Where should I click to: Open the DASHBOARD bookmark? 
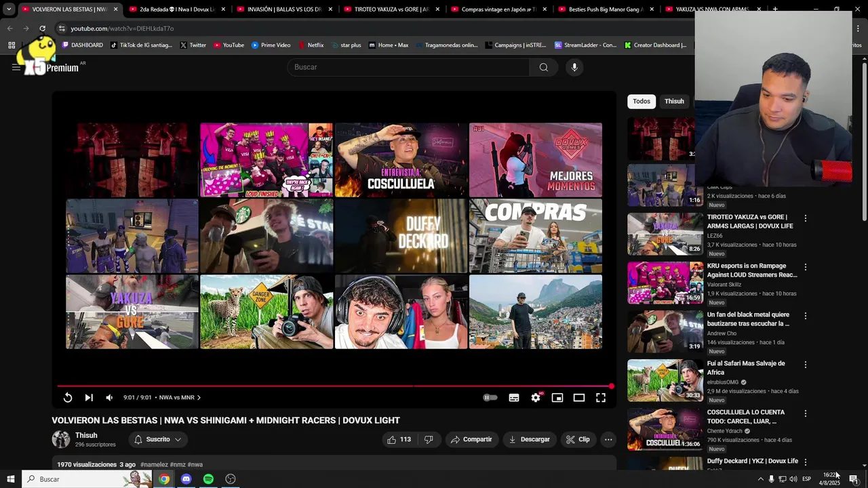coord(82,45)
